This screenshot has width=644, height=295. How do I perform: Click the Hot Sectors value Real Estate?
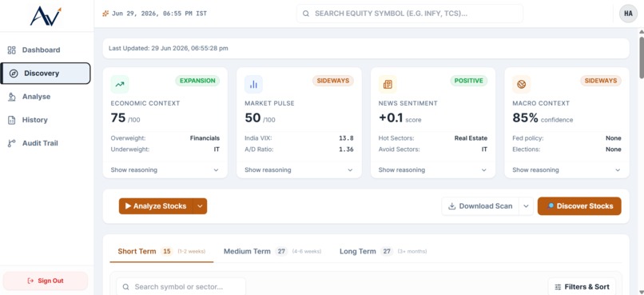pos(471,138)
